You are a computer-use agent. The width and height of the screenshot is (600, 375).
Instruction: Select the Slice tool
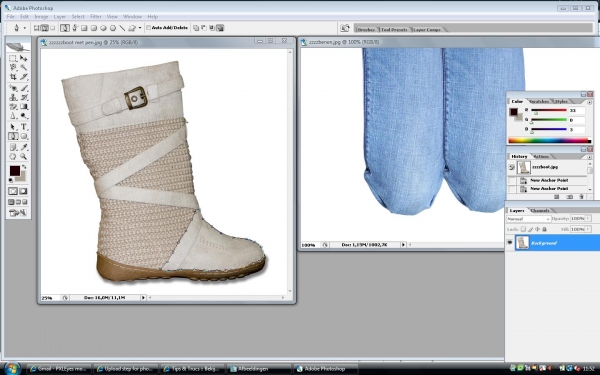(24, 77)
